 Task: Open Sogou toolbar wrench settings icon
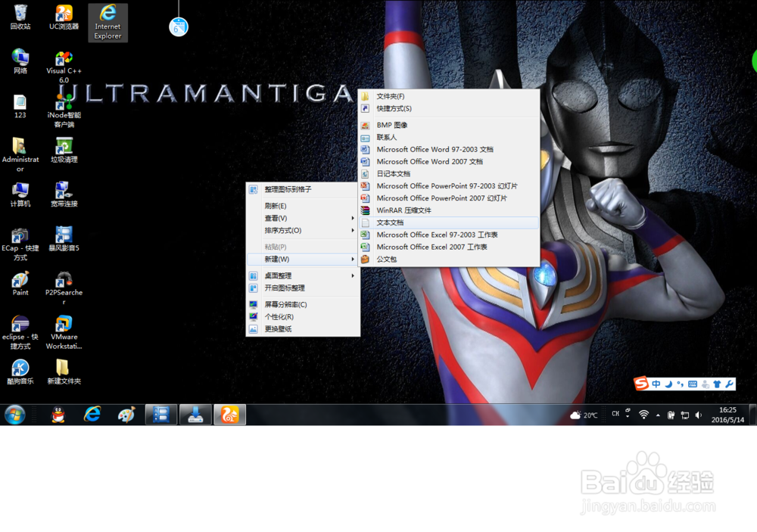729,384
